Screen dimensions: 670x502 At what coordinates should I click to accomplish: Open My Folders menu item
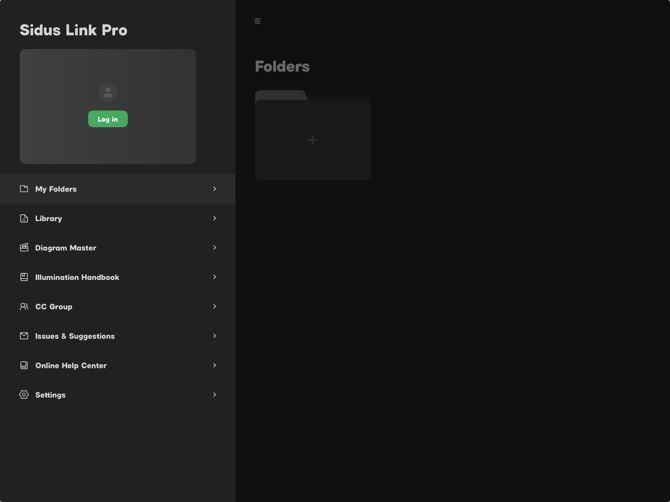[118, 189]
